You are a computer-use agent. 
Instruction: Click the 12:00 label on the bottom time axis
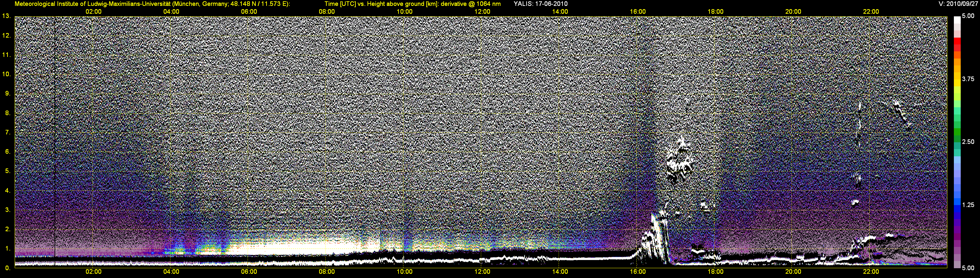pyautogui.click(x=482, y=271)
